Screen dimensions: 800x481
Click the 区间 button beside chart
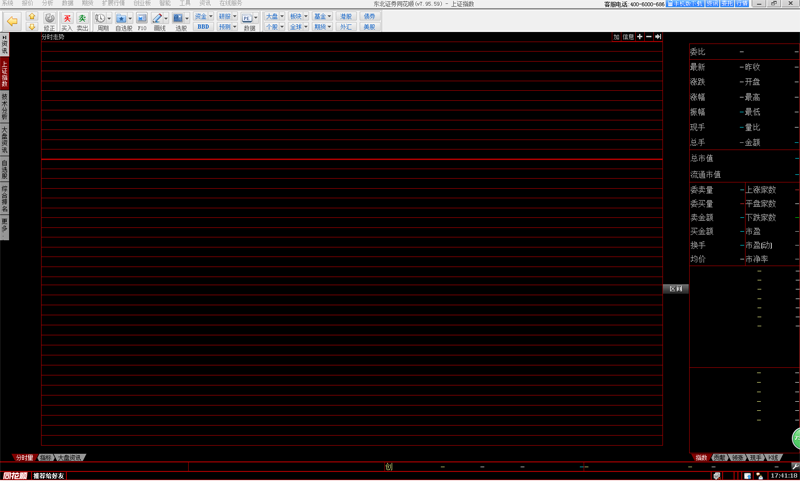point(676,289)
